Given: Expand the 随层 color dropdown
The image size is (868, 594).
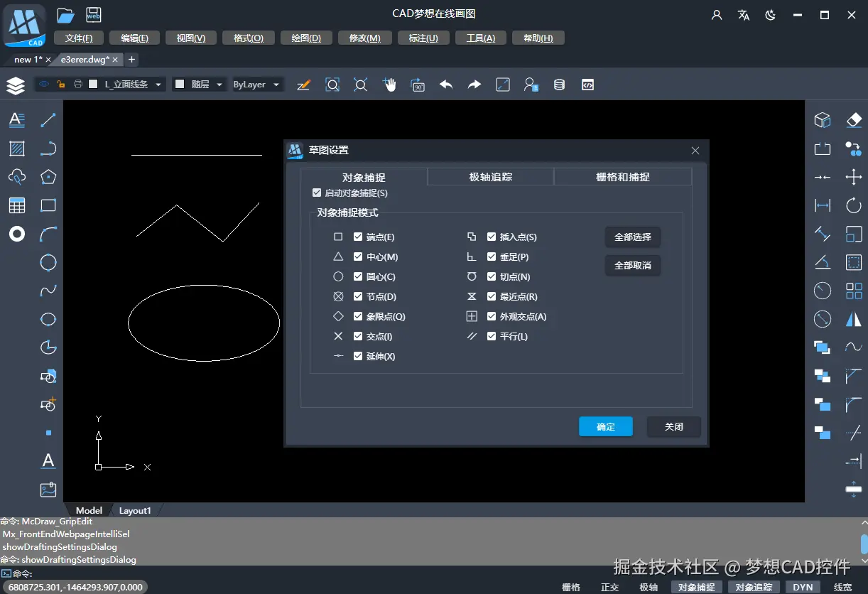Looking at the screenshot, I should (x=219, y=84).
